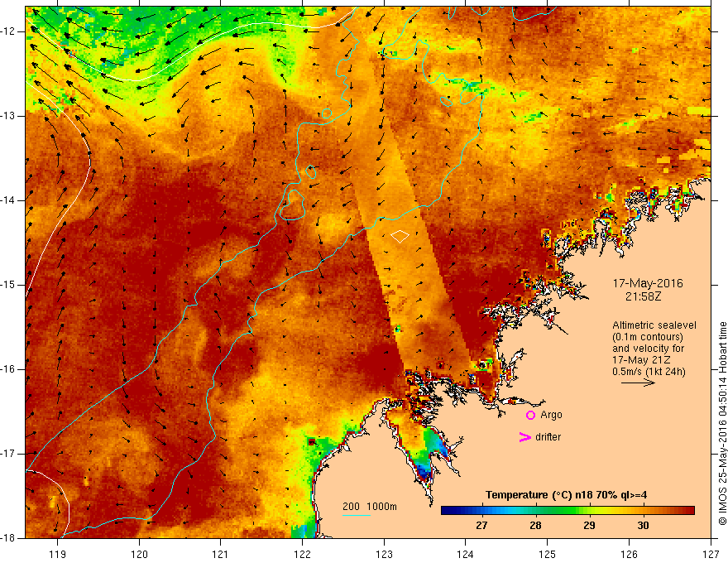Click the '125' longitude axis label

pos(548,554)
